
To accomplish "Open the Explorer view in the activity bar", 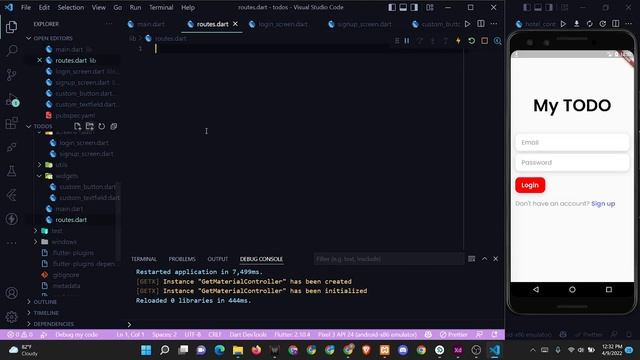I will coord(11,27).
